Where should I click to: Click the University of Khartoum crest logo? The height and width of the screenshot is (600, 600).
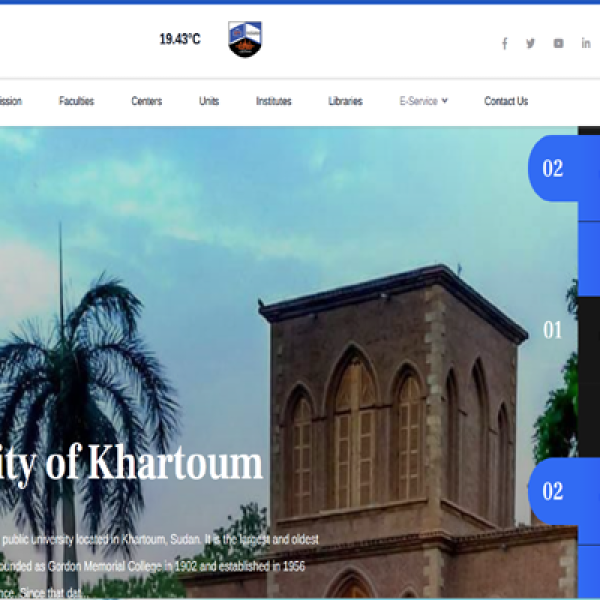(x=245, y=39)
